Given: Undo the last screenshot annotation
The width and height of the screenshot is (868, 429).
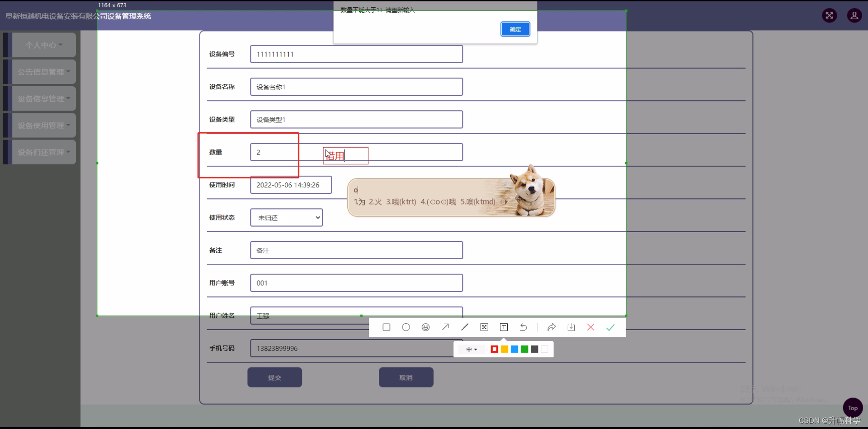Looking at the screenshot, I should [x=524, y=327].
